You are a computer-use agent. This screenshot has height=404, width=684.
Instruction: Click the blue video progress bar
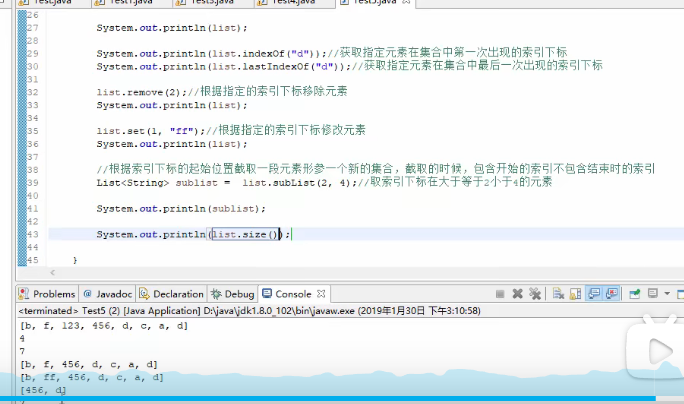pyautogui.click(x=327, y=399)
